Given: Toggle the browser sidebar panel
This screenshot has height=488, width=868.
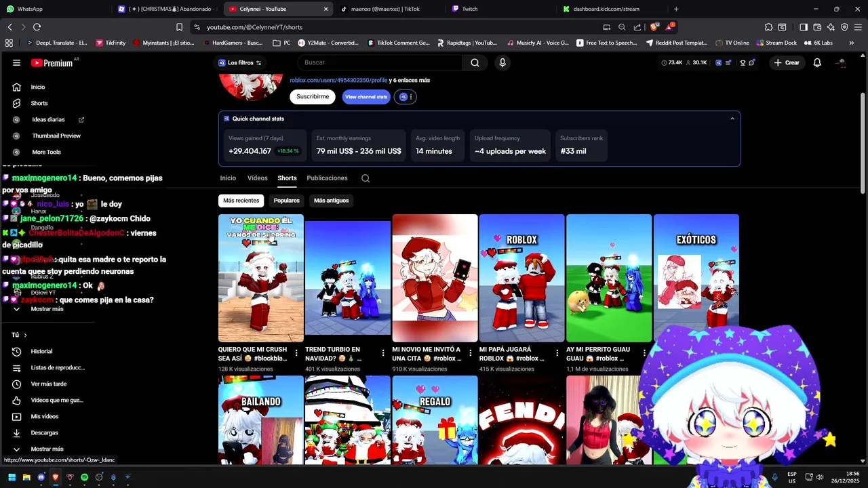Looking at the screenshot, I should [x=804, y=27].
